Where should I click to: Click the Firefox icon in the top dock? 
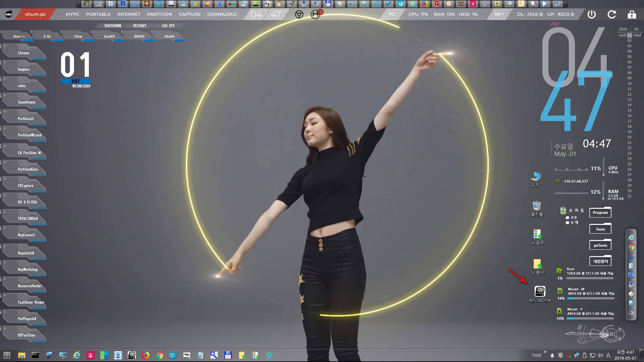[x=425, y=4]
